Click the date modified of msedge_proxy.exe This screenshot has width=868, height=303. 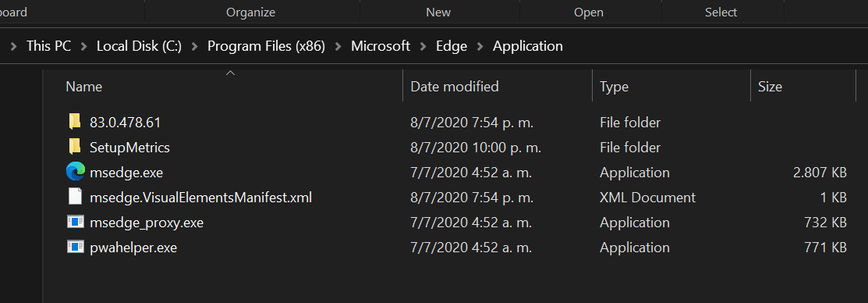coord(471,223)
